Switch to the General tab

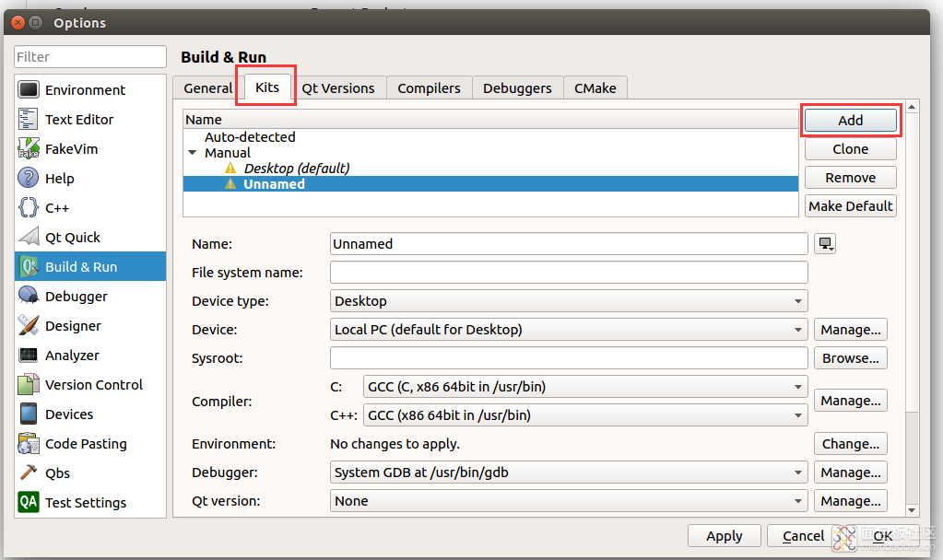tap(208, 88)
